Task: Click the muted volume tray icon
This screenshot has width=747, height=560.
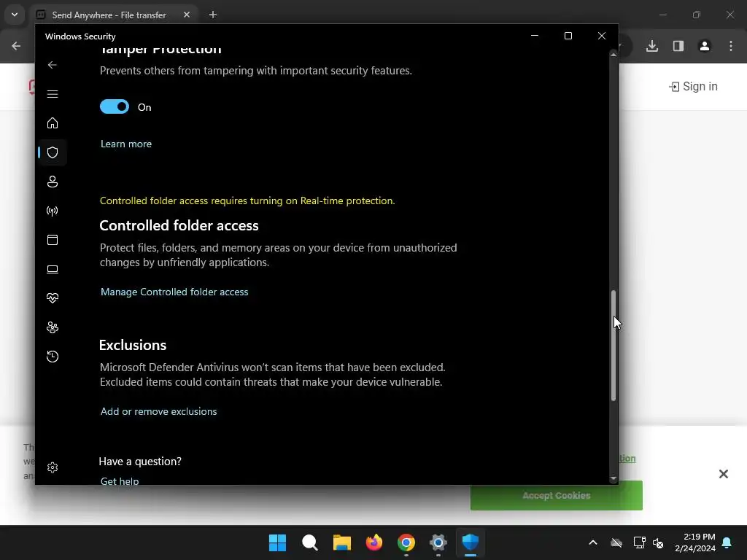Action: tap(659, 542)
